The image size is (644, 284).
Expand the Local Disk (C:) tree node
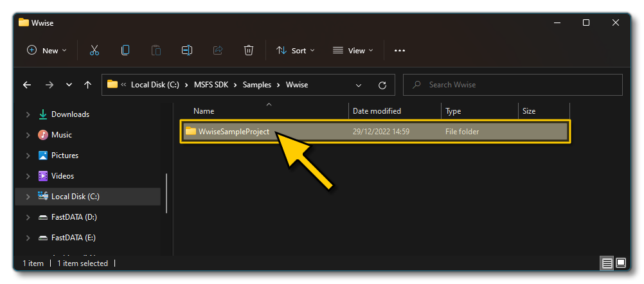(28, 197)
